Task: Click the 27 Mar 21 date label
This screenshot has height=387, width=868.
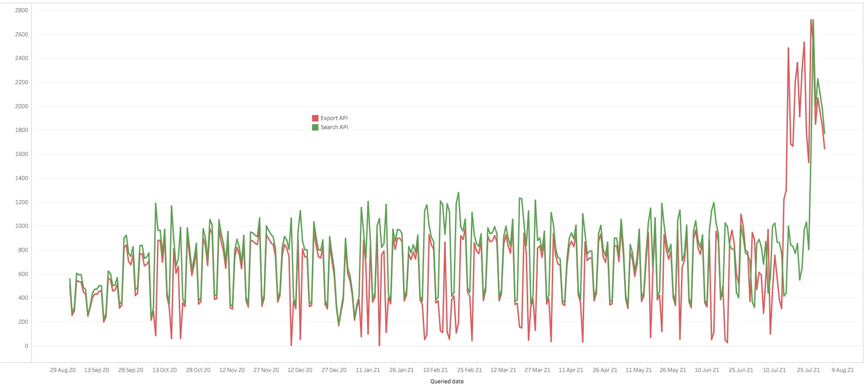Action: (x=537, y=370)
